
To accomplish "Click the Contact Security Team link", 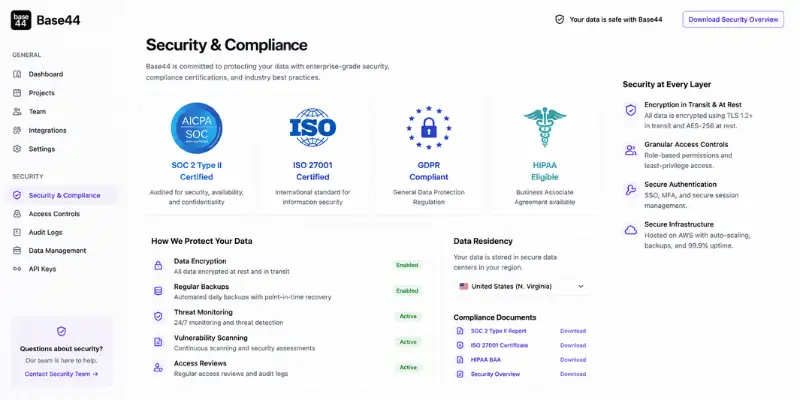I will coord(61,374).
